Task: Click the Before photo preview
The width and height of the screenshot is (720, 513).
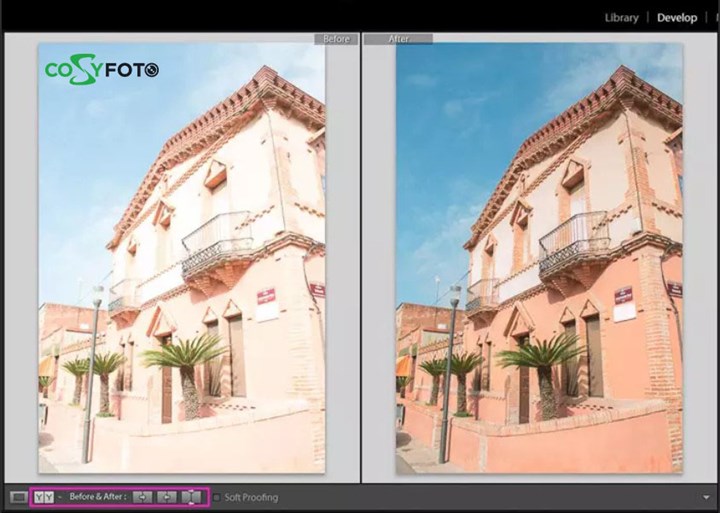Action: pos(181,258)
